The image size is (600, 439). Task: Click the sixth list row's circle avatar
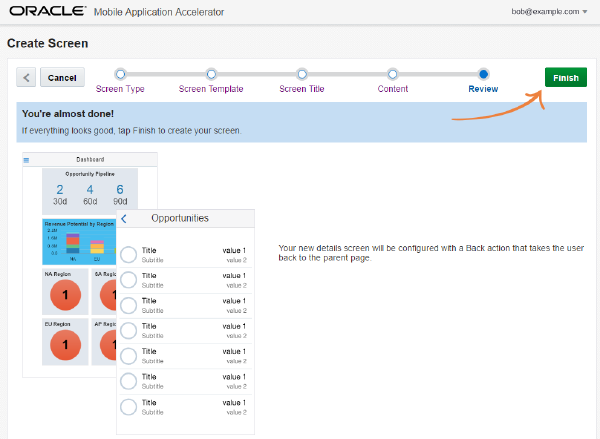tap(129, 381)
